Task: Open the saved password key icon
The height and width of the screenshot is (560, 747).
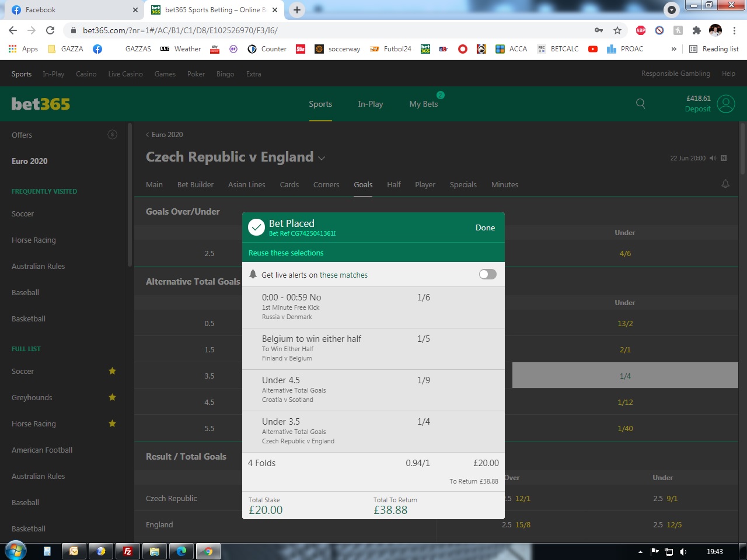Action: [599, 30]
